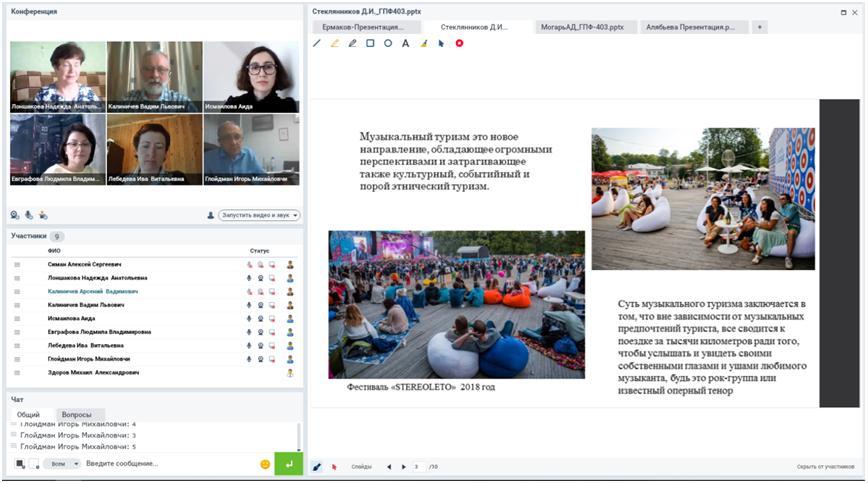Go to the next slide arrow
This screenshot has height=483, width=868.
[404, 467]
